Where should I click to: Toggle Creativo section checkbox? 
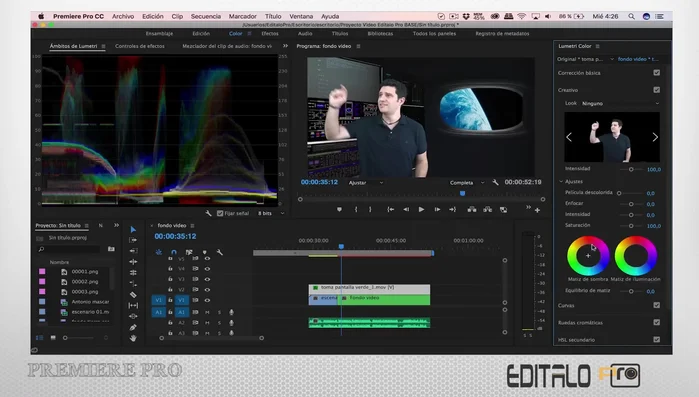click(657, 90)
